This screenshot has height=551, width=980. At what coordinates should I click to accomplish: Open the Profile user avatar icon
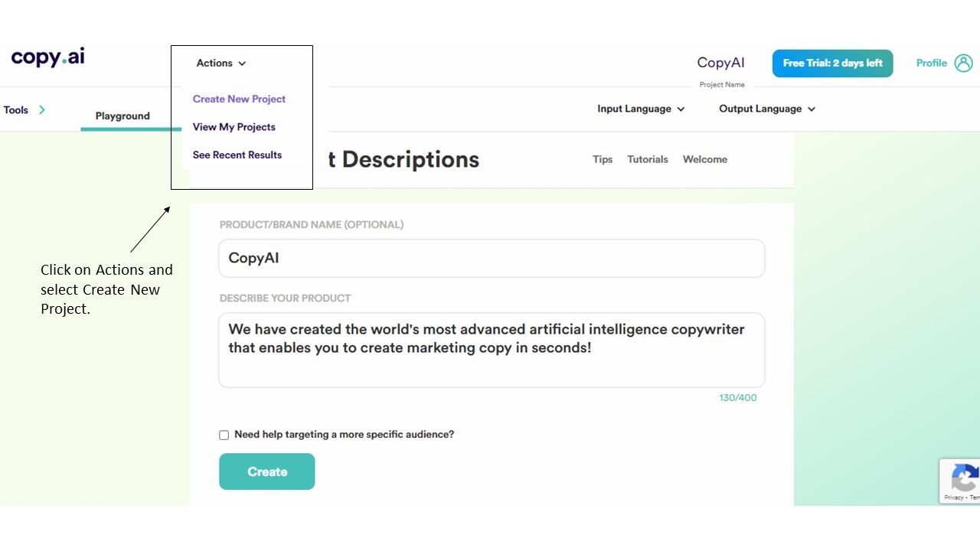(963, 63)
